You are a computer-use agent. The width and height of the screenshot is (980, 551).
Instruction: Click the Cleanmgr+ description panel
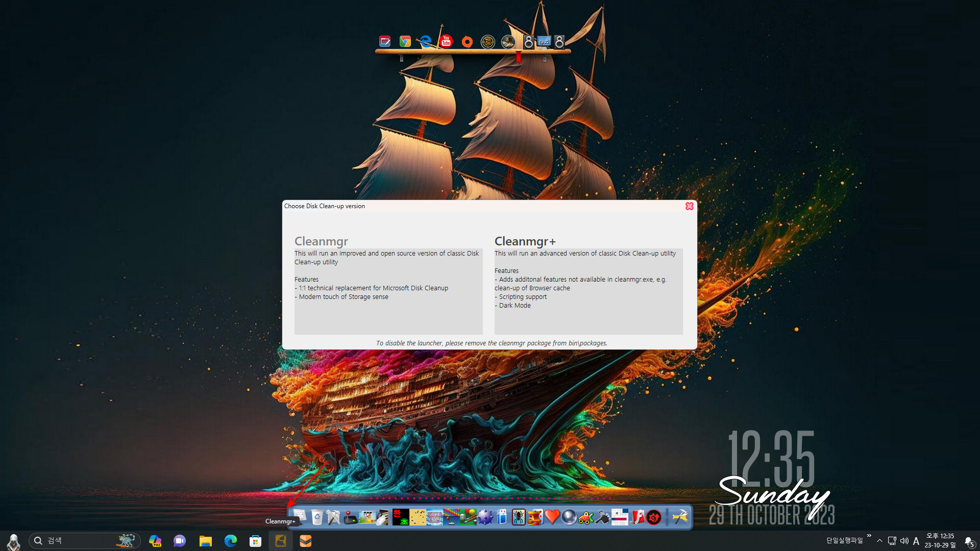pyautogui.click(x=589, y=291)
